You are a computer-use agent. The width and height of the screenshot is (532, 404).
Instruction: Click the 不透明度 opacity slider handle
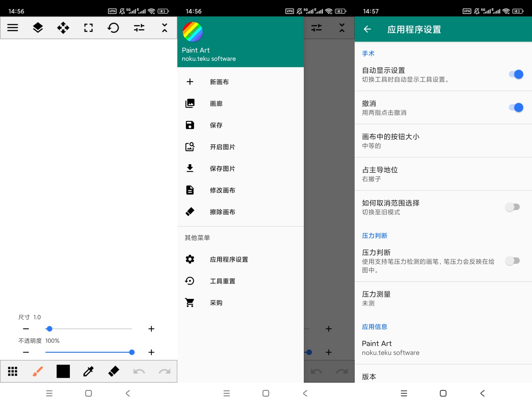(x=132, y=352)
